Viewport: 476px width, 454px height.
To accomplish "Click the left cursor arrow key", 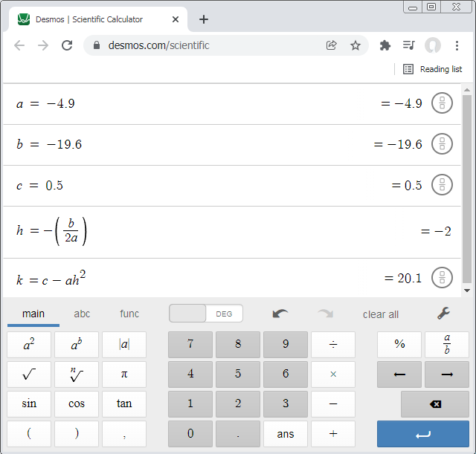I will (399, 374).
